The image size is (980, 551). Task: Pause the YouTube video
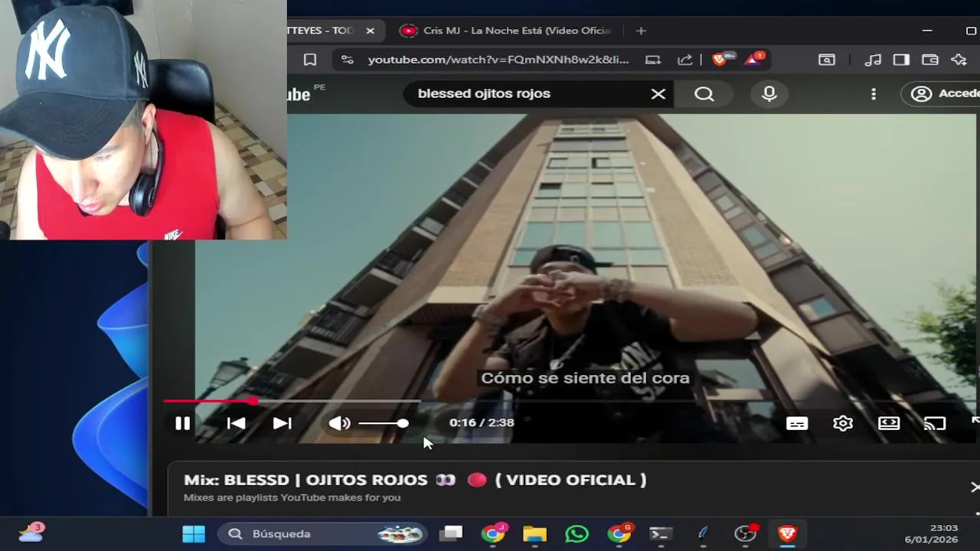click(182, 423)
